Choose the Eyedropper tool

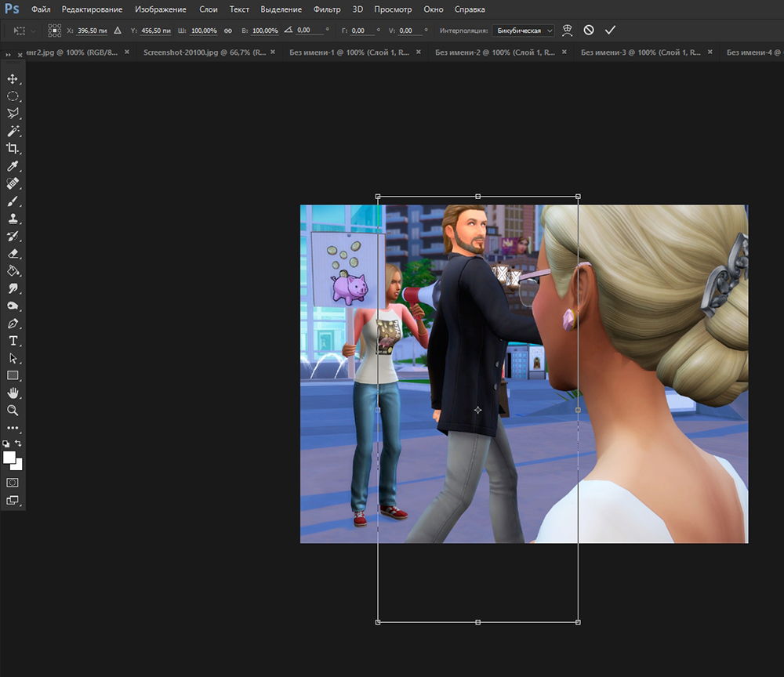13,166
